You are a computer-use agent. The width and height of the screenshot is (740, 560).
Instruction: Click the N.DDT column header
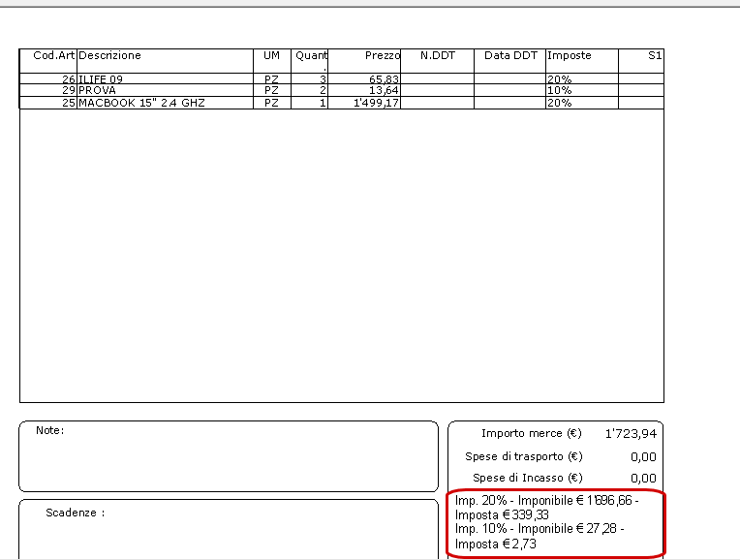pyautogui.click(x=438, y=60)
